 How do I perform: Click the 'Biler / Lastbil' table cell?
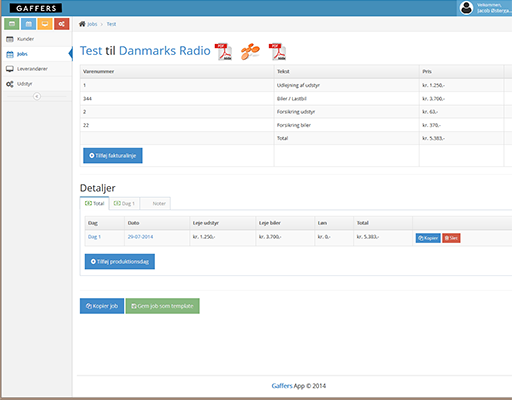pyautogui.click(x=346, y=99)
